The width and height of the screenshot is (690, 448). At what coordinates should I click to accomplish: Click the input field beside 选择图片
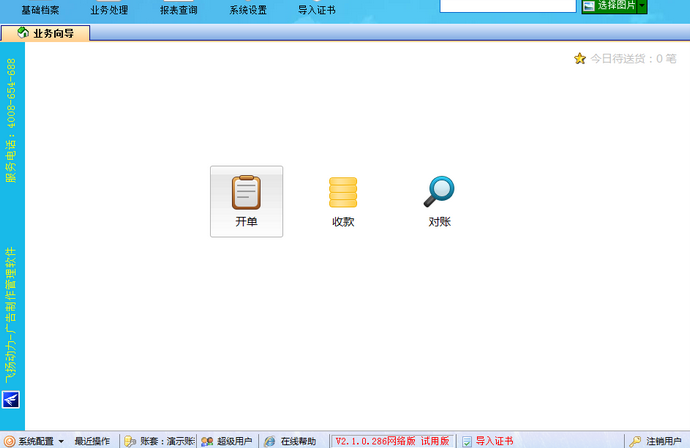[508, 6]
